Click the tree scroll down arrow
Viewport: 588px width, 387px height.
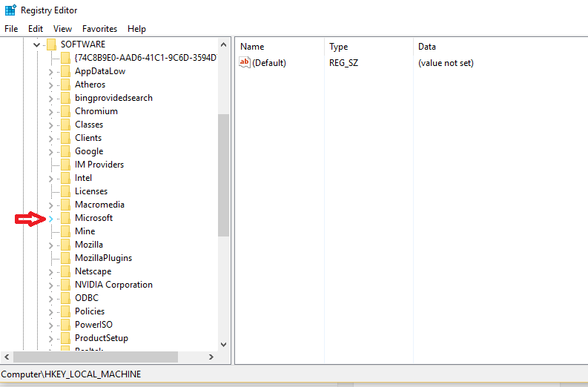pos(223,344)
